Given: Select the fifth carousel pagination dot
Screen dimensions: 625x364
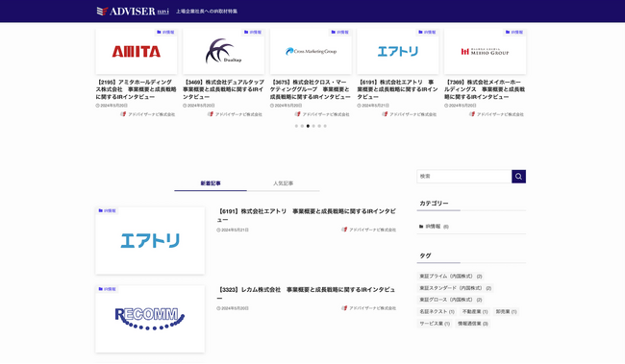Looking at the screenshot, I should click(319, 126).
